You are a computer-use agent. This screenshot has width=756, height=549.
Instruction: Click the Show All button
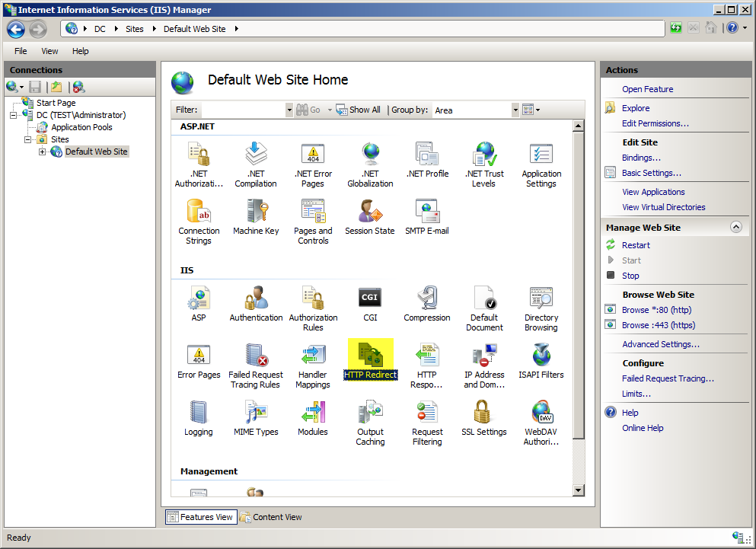(x=359, y=110)
